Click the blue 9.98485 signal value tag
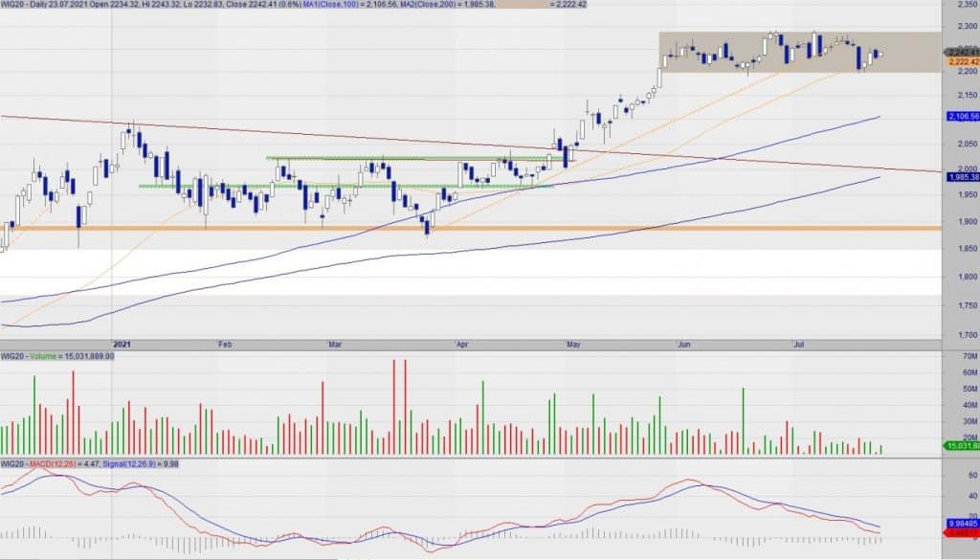 [963, 524]
